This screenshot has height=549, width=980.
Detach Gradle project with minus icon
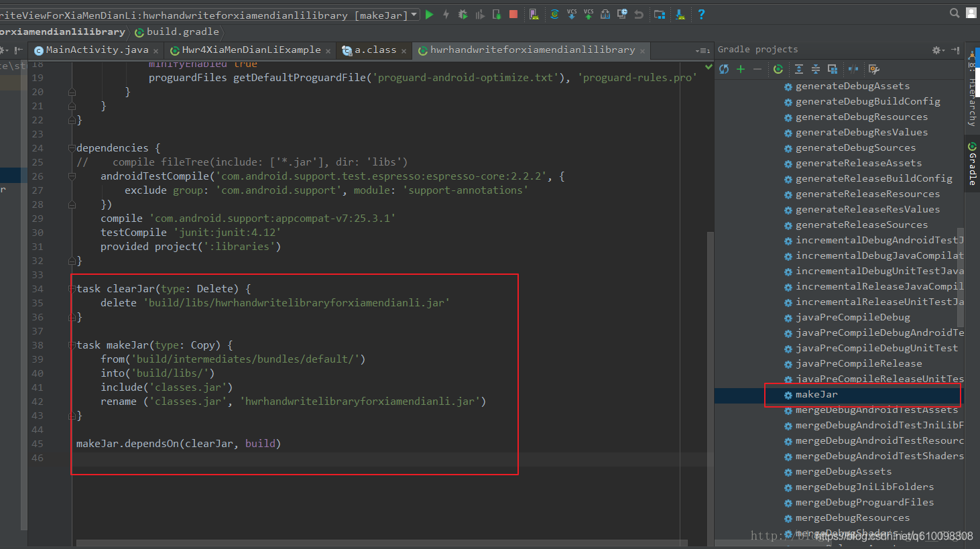pos(757,69)
